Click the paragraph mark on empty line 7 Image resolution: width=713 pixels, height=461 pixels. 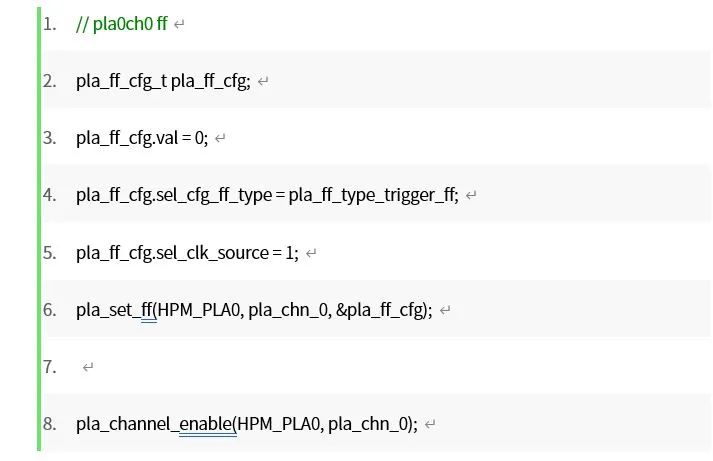(x=88, y=368)
